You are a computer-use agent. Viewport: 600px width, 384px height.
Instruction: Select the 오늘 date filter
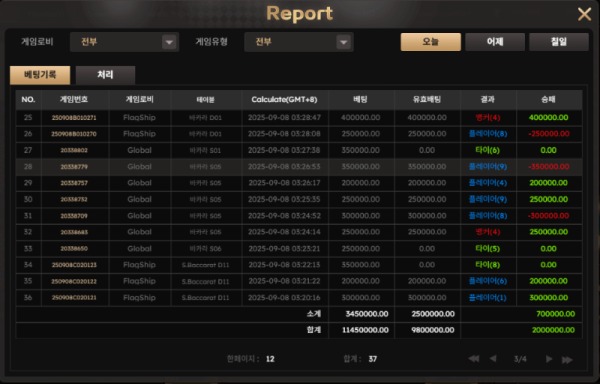coord(430,42)
